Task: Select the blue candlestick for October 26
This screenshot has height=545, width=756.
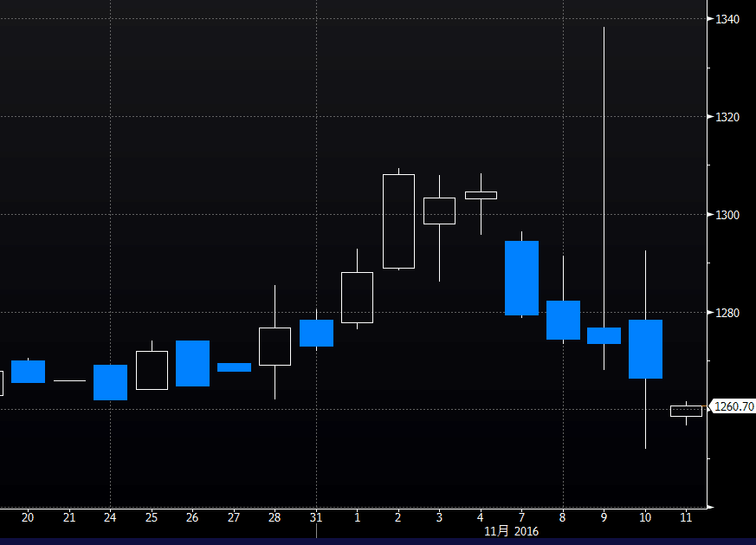Action: click(192, 363)
